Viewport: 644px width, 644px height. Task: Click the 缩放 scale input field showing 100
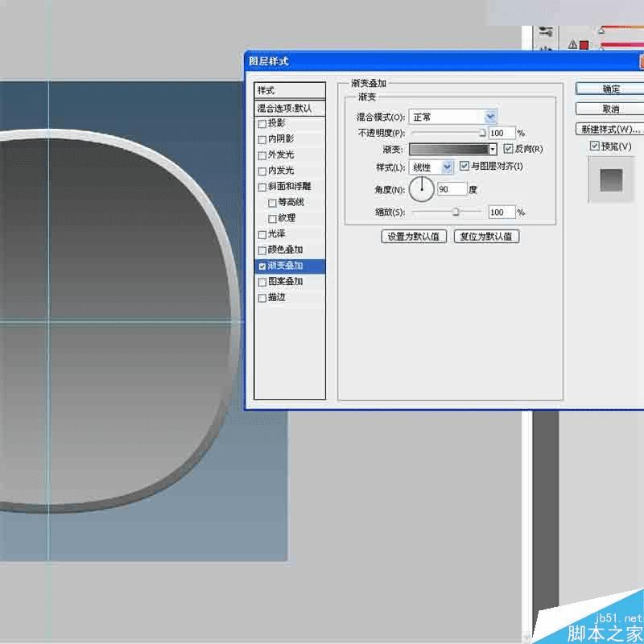tap(502, 213)
